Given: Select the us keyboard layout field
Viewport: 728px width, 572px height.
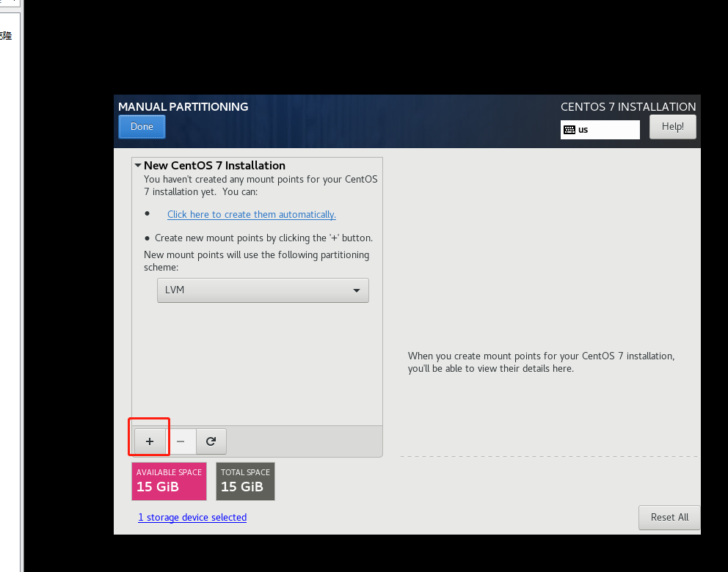Looking at the screenshot, I should 600,130.
